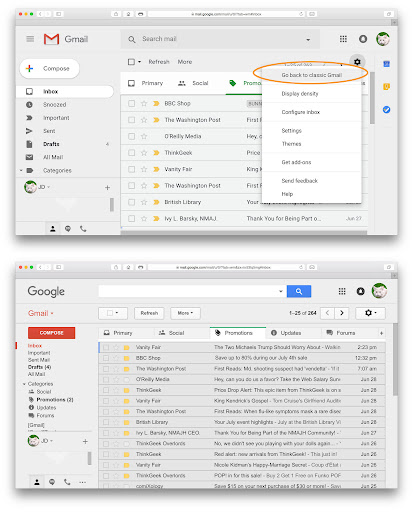Click the classic Gmail message list scrollbar

[395, 360]
